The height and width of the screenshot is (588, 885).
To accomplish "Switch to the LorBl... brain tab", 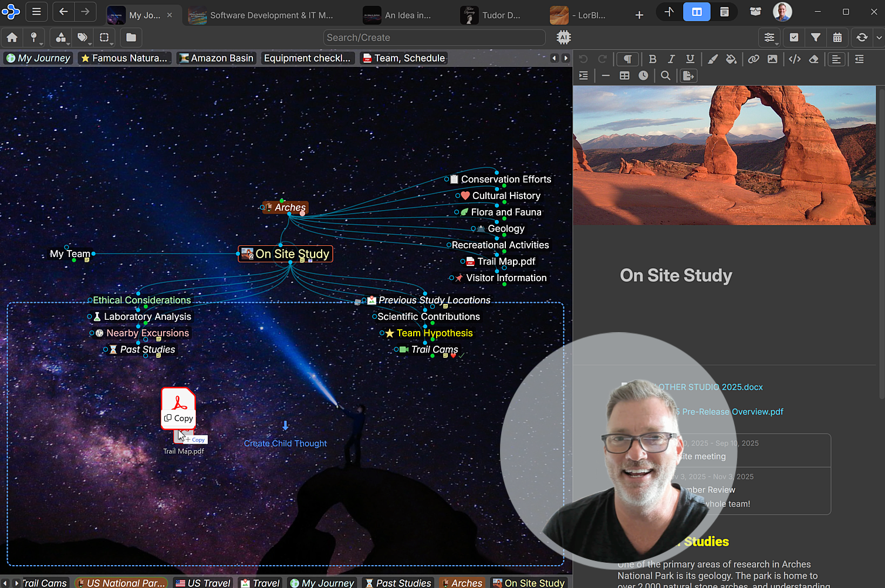I will pos(578,15).
